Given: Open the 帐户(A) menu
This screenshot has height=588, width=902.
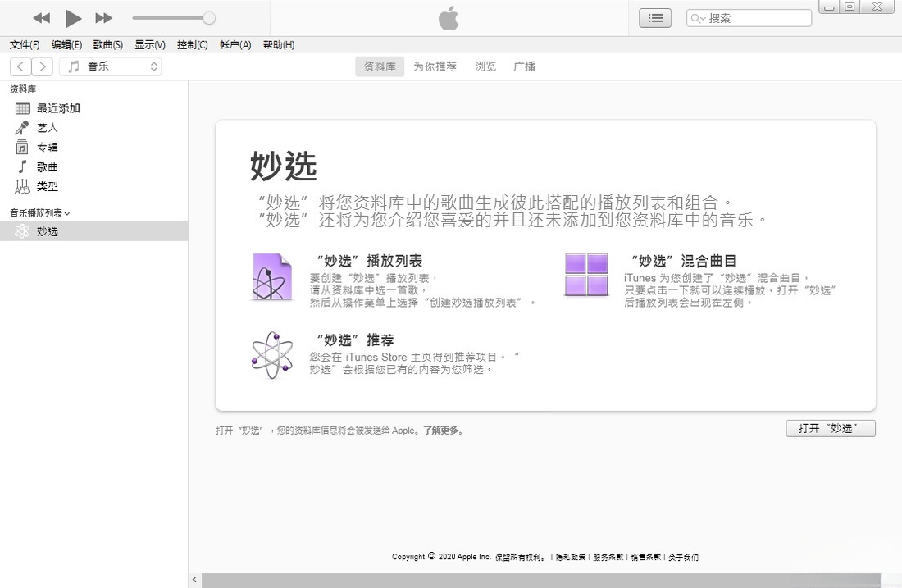Looking at the screenshot, I should tap(235, 45).
